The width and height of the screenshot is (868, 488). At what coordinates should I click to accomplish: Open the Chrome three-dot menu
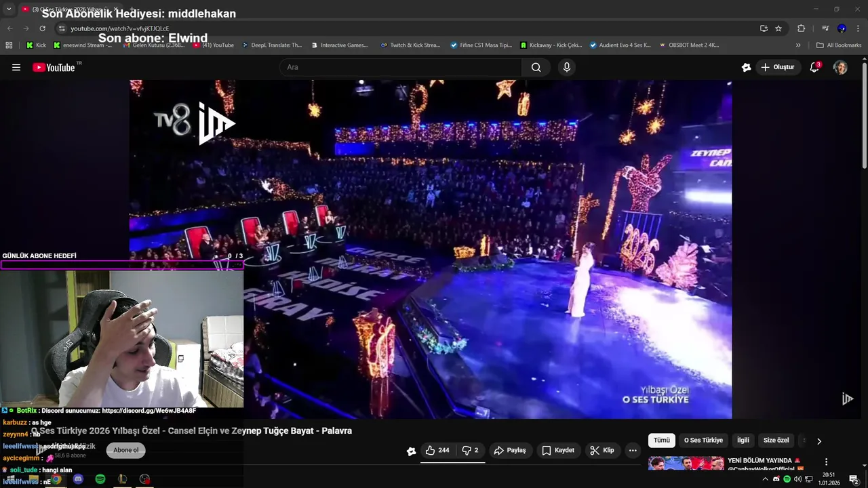pos(859,28)
